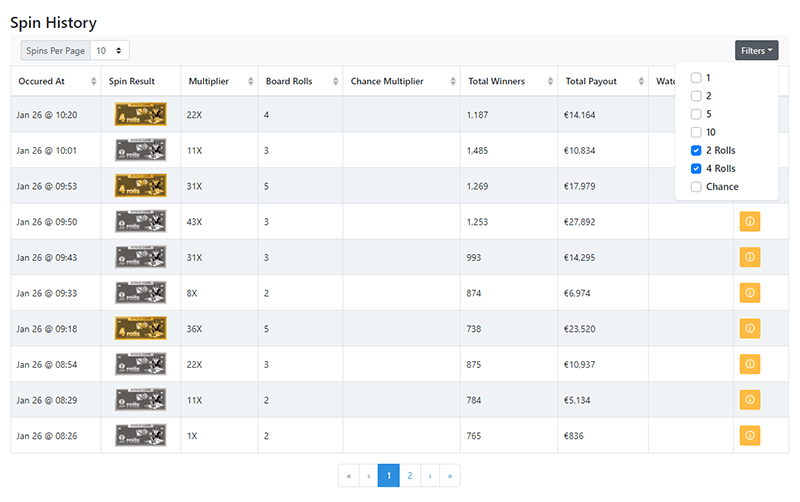Open info for the Jan 26 09:43 spin
The width and height of the screenshot is (800, 502).
tap(750, 257)
